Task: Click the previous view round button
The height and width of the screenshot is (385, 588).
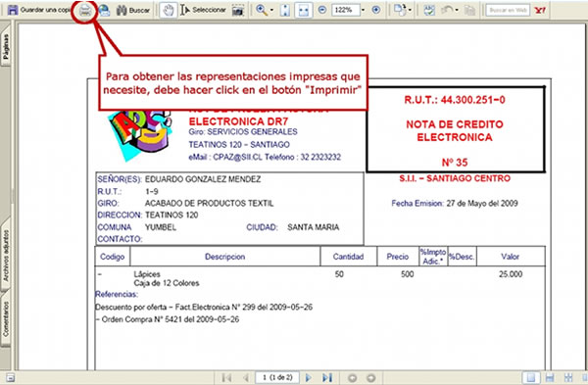Action: point(352,378)
